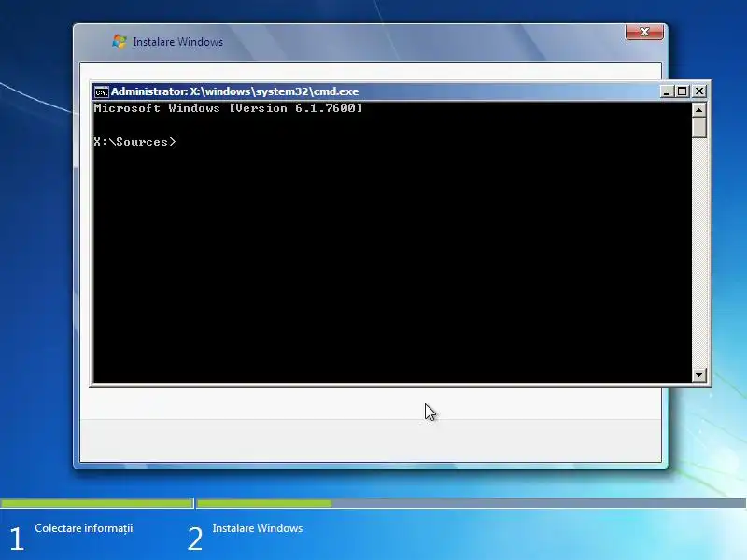This screenshot has width=747, height=560.
Task: Click the Colectare informații progress bar
Action: pos(97,503)
